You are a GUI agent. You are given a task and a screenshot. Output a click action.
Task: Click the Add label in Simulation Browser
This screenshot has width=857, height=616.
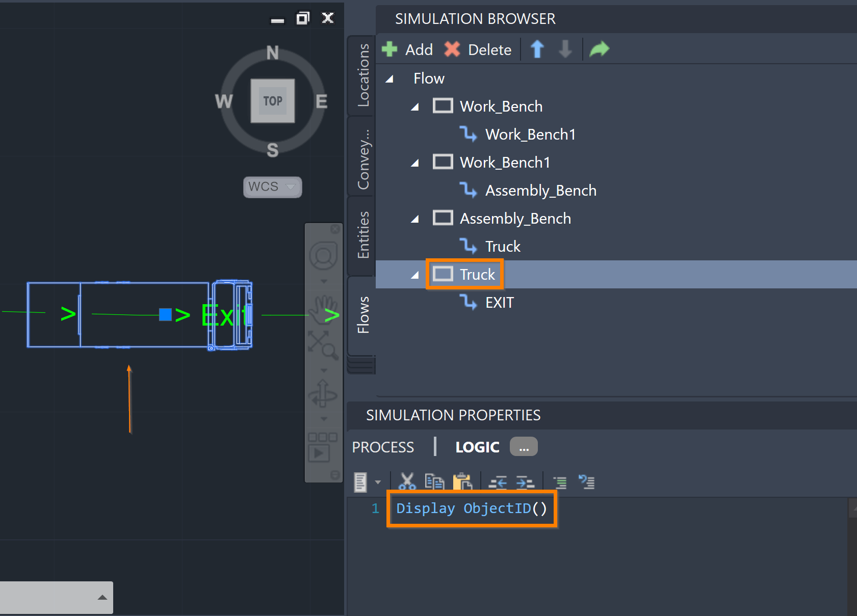[x=419, y=49]
